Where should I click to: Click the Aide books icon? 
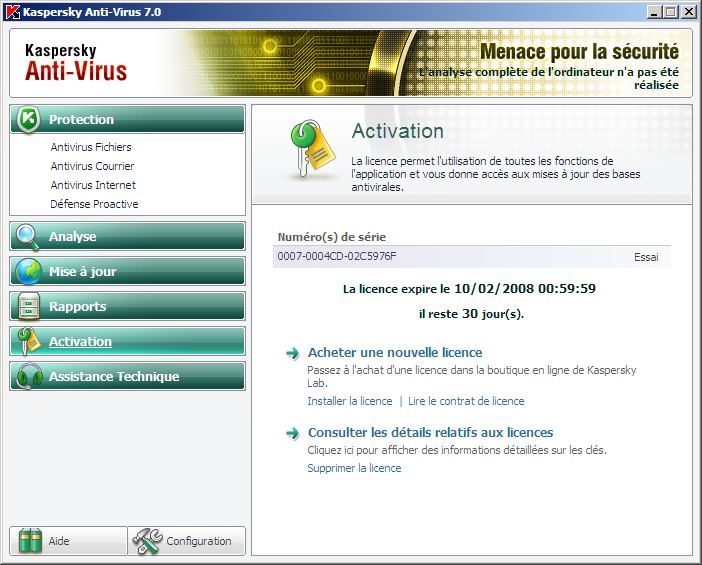coord(32,541)
